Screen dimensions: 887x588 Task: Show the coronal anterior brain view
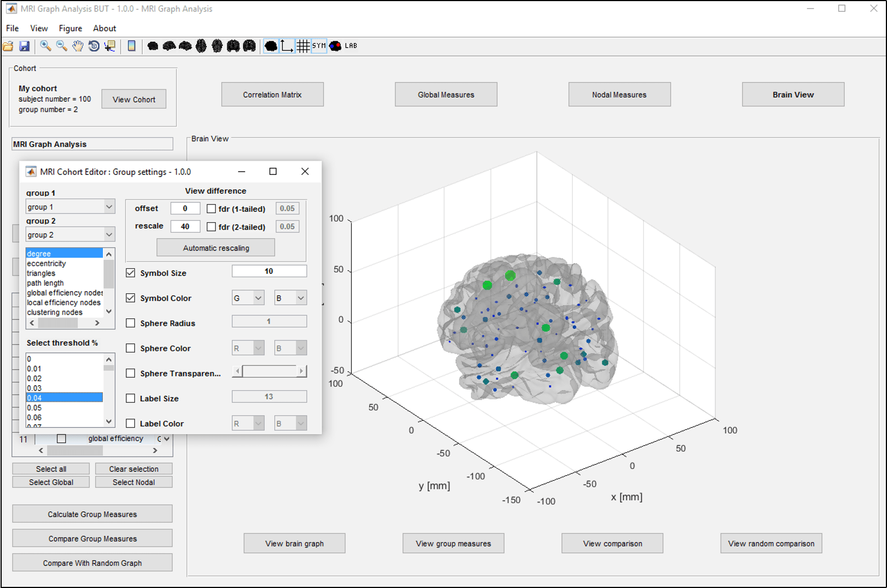click(233, 46)
